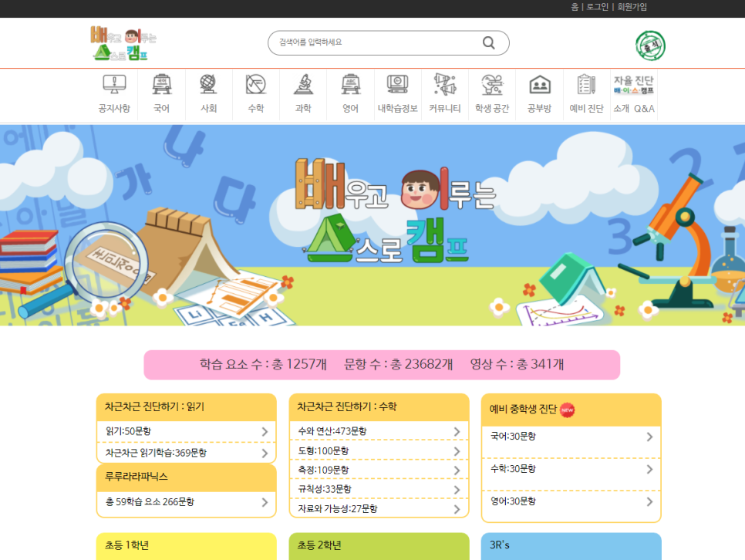745x560 pixels.
Task: Click the magnifier search icon
Action: pyautogui.click(x=488, y=42)
